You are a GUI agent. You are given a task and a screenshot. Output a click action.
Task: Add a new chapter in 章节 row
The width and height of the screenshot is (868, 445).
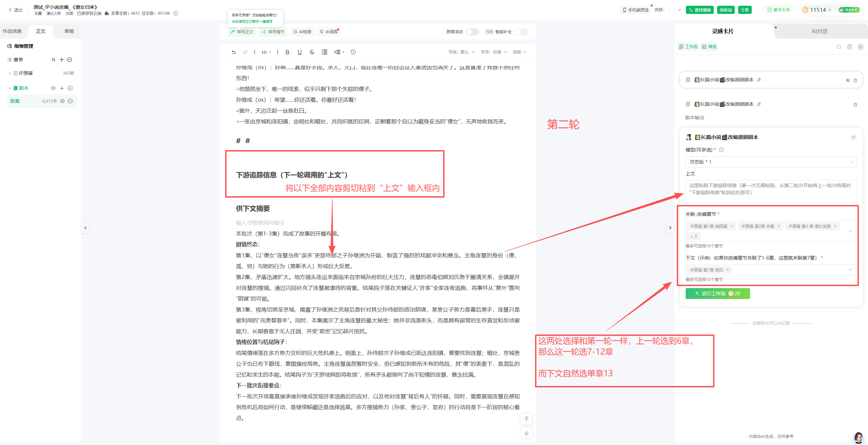[62, 60]
